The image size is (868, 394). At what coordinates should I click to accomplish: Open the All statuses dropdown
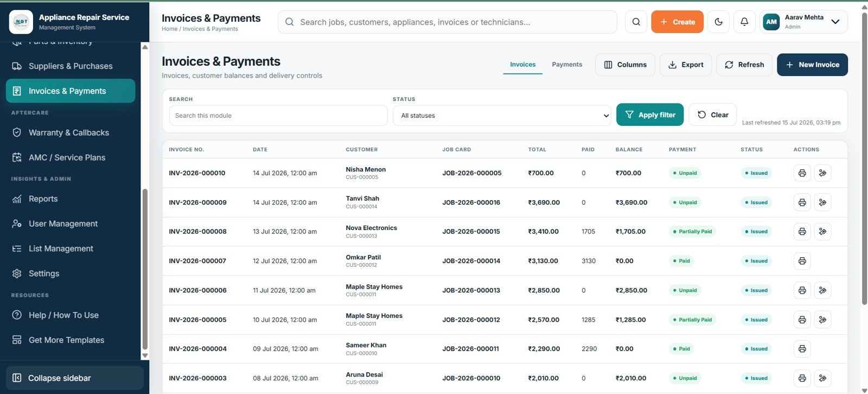tap(502, 116)
